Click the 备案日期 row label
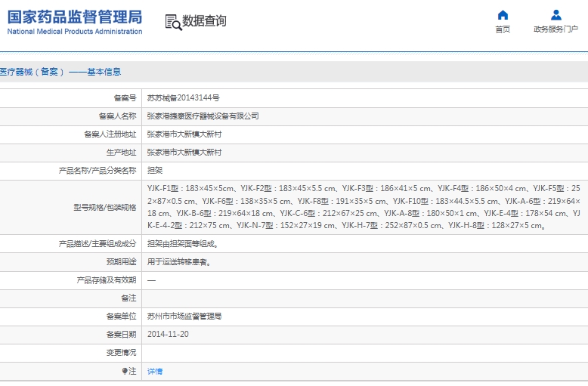Image resolution: width=588 pixels, height=386 pixels. point(121,335)
